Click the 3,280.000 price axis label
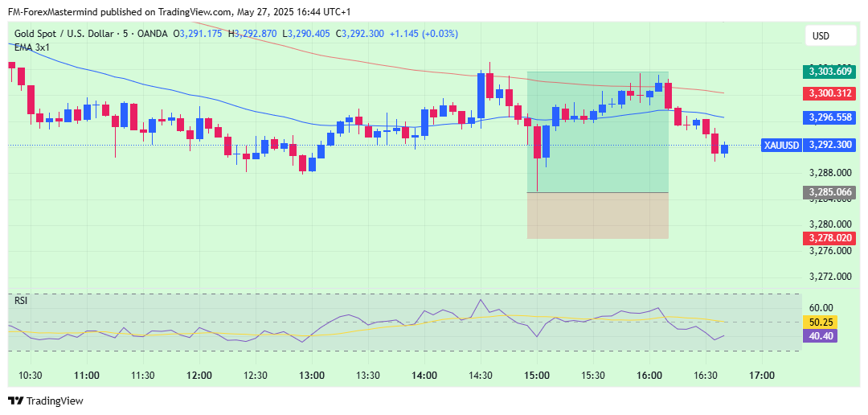The height and width of the screenshot is (415, 868). 829,224
